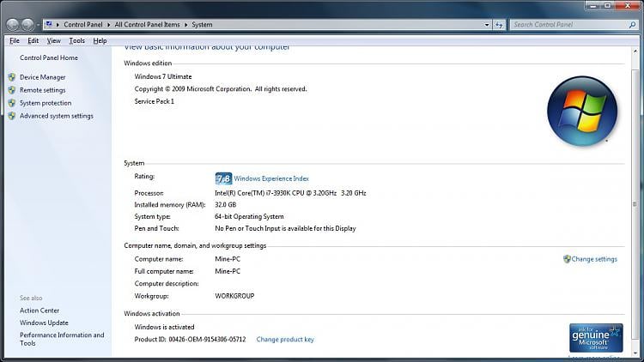Open Action Center link
This screenshot has height=362, width=644.
[x=39, y=311]
